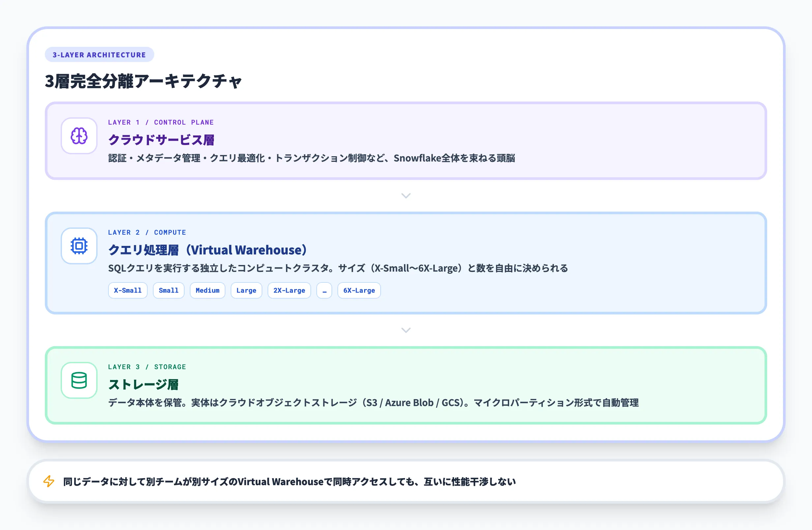The height and width of the screenshot is (530, 812).
Task: Click the blue processor icon next to クエリ処理層
Action: tap(79, 246)
